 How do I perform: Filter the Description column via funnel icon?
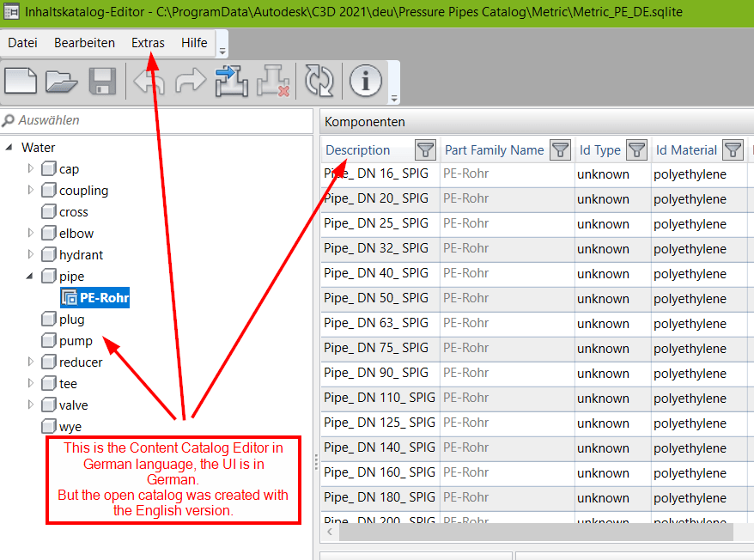coord(425,150)
